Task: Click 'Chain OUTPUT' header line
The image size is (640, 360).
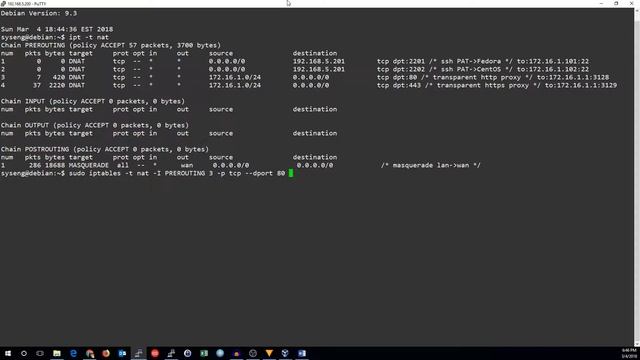Action: tap(95, 125)
